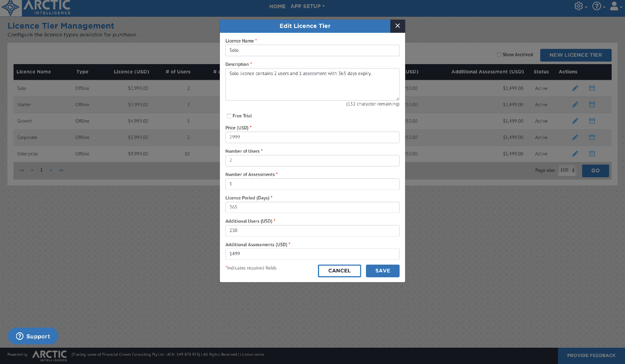Image resolution: width=625 pixels, height=364 pixels.
Task: Select the Corporate row name cell
Action: [x=27, y=137]
